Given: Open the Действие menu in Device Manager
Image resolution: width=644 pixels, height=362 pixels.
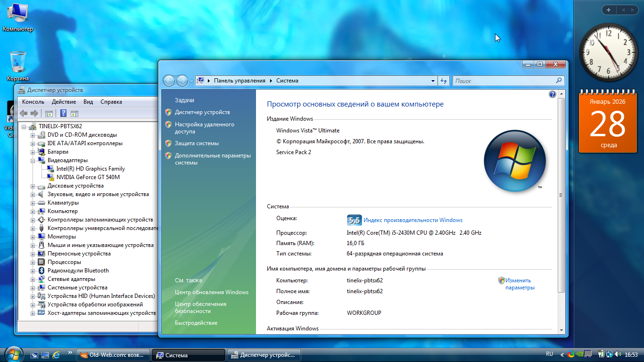Looking at the screenshot, I should pyautogui.click(x=64, y=102).
